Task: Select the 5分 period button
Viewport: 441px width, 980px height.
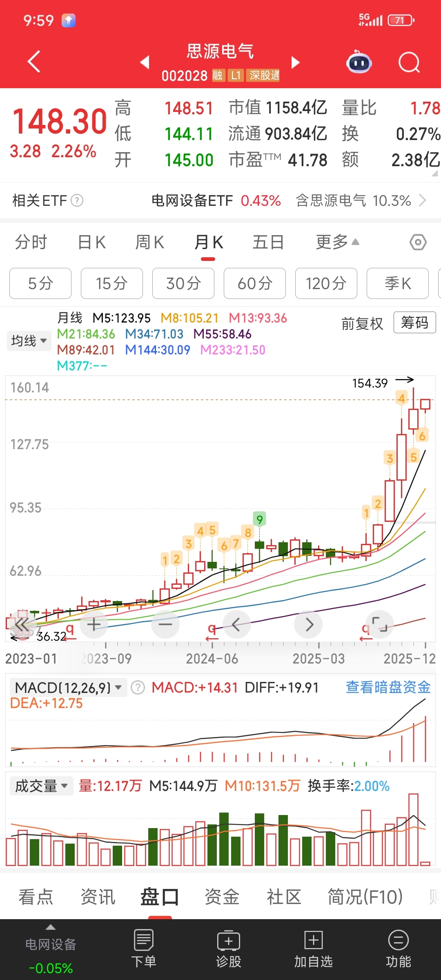Action: (40, 283)
